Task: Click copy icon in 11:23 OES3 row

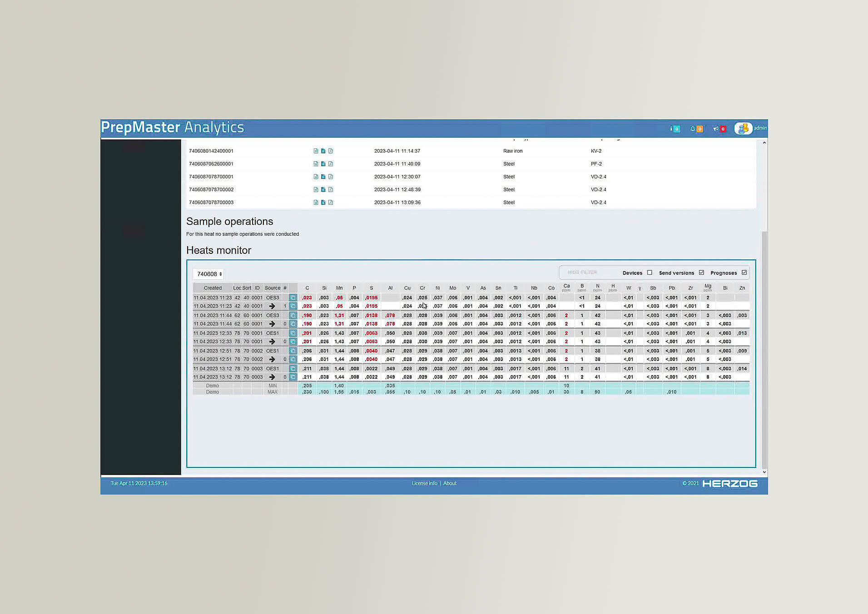Action: click(x=293, y=298)
